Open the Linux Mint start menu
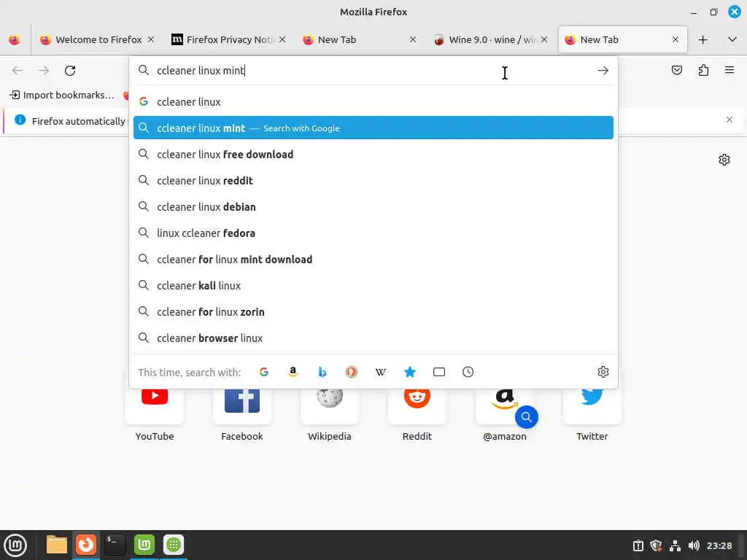 click(x=15, y=545)
